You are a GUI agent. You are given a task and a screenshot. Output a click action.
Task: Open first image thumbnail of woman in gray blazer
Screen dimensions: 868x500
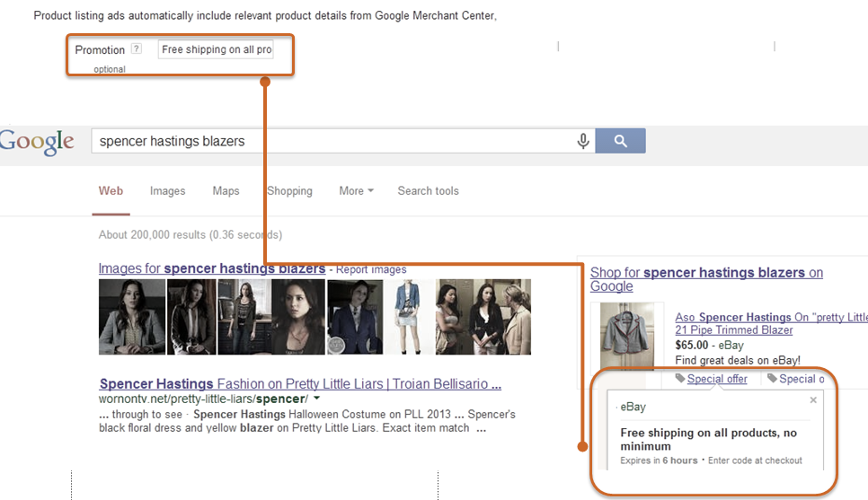132,317
